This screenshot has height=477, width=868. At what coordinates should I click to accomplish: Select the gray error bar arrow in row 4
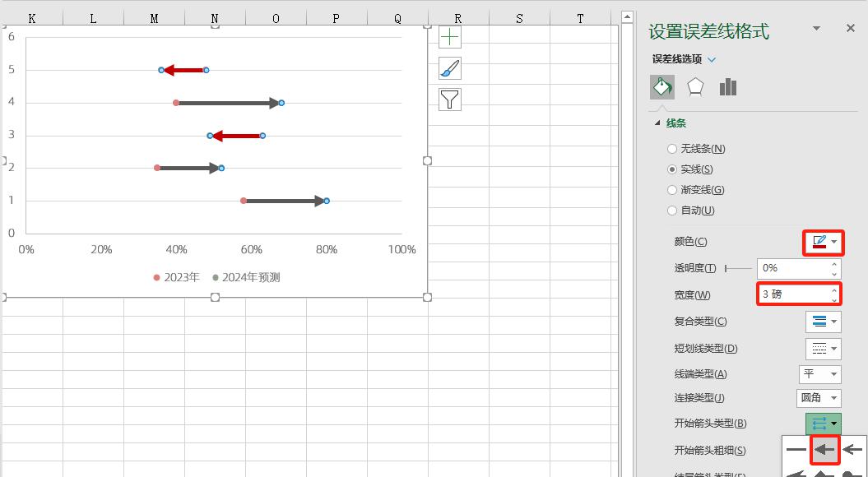229,103
